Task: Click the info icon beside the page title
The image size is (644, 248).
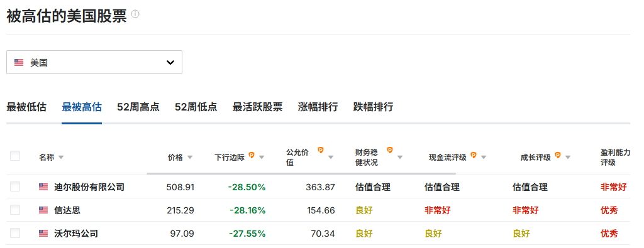Action: [x=135, y=14]
